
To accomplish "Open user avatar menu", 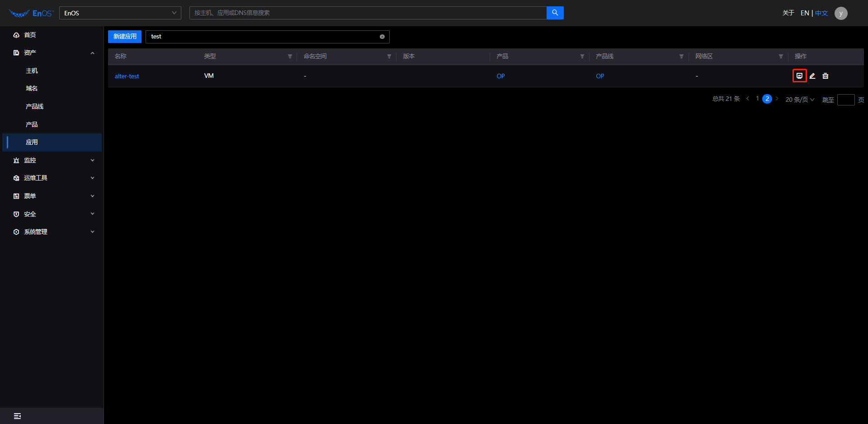I will [841, 13].
